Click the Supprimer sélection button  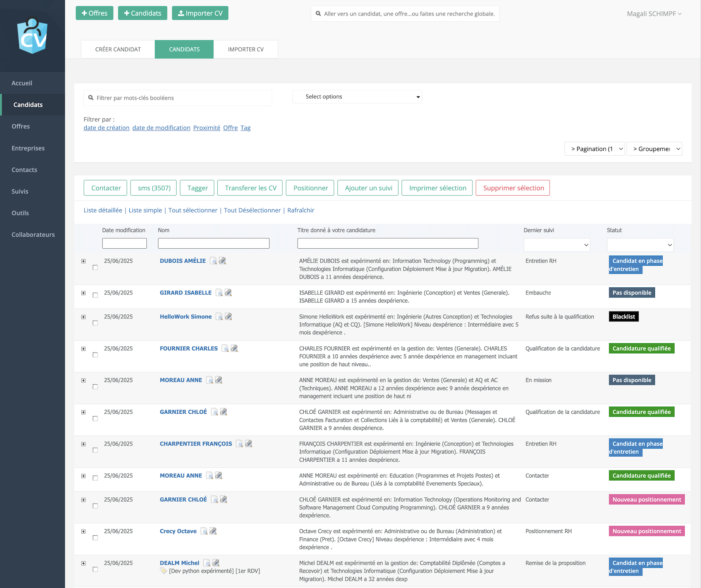point(513,188)
